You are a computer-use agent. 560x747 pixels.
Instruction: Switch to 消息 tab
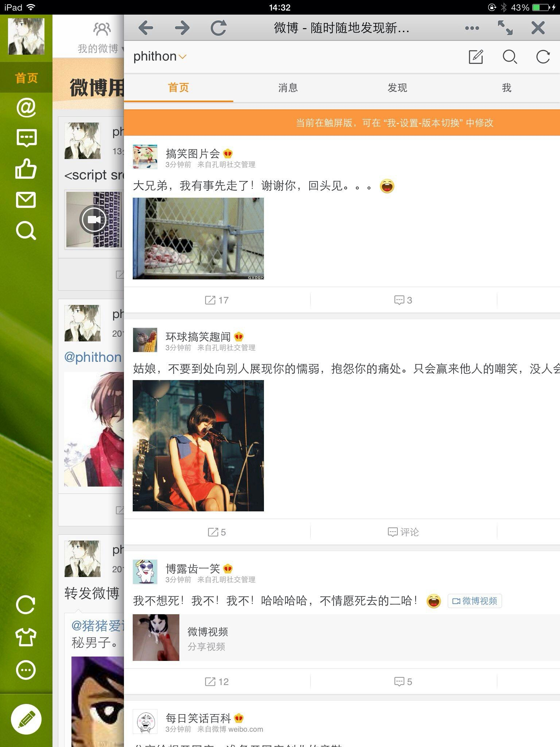coord(288,88)
